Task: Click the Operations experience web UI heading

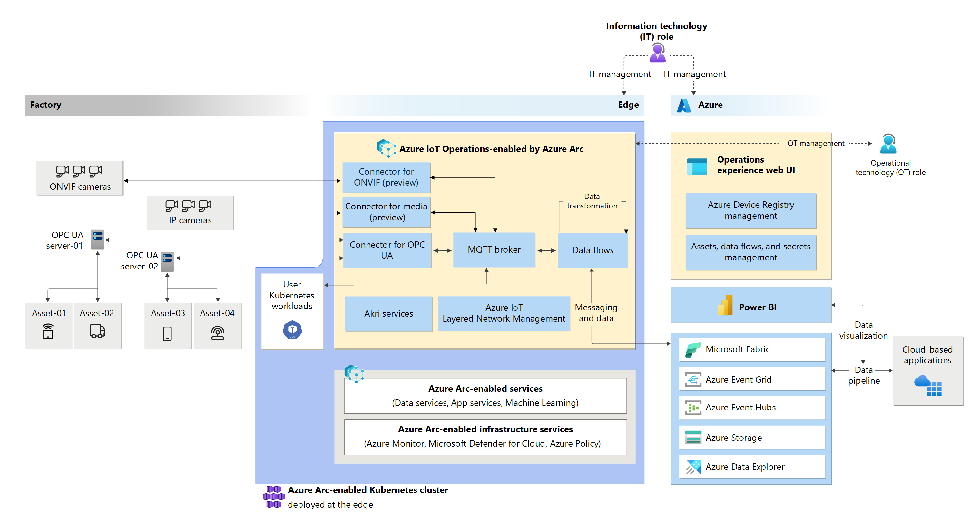Action: pos(756,165)
